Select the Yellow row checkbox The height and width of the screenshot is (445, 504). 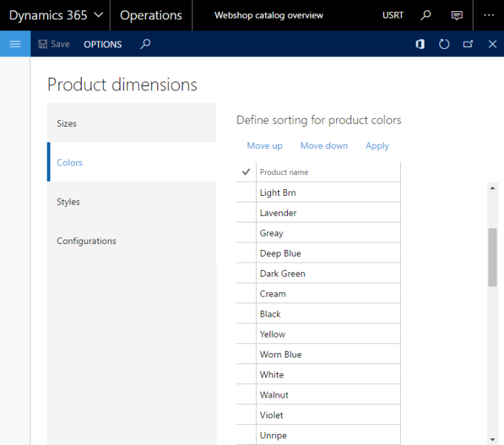point(246,334)
